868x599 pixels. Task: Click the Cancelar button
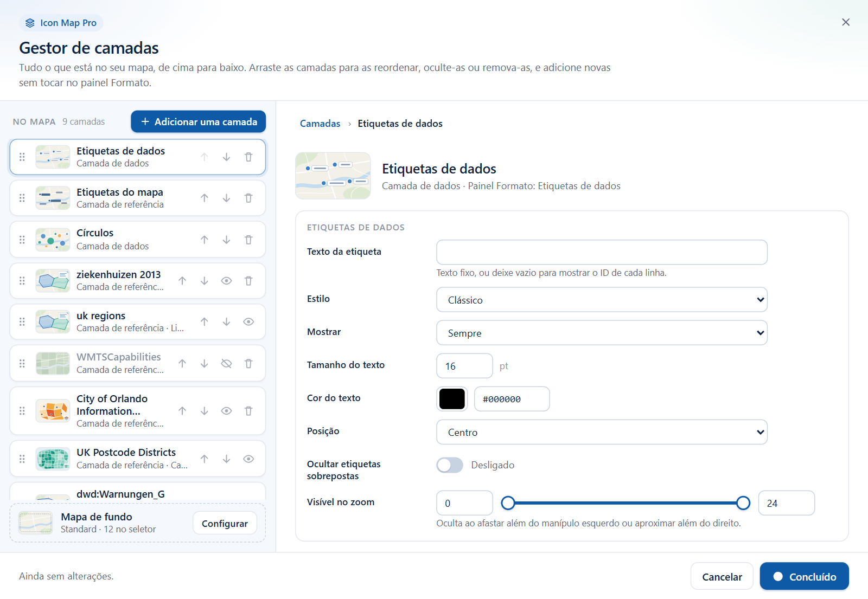(x=722, y=576)
